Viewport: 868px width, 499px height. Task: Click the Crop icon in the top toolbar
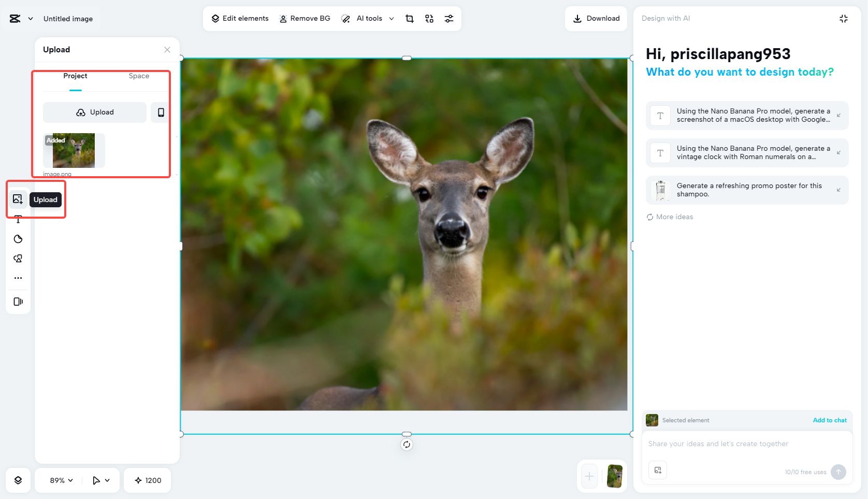pyautogui.click(x=410, y=18)
